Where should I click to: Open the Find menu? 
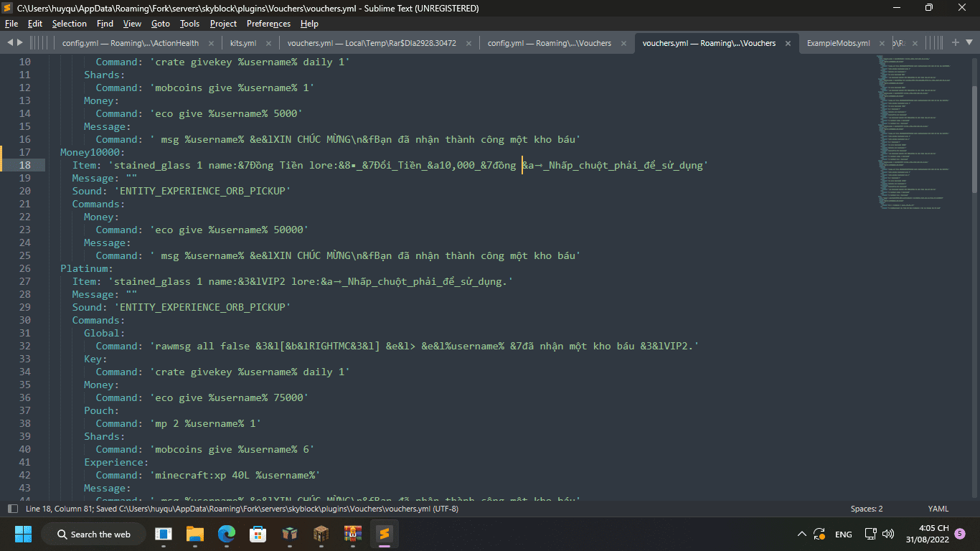pyautogui.click(x=105, y=24)
